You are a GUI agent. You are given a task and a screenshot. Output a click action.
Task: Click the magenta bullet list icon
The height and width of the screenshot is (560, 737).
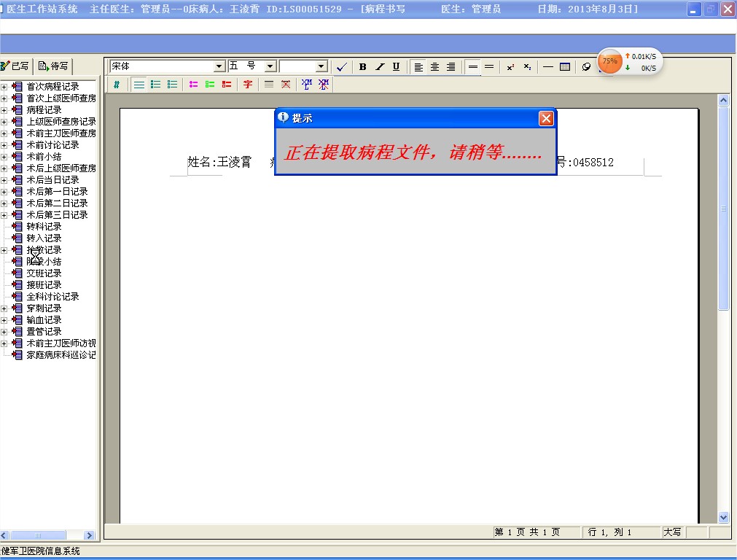(193, 85)
